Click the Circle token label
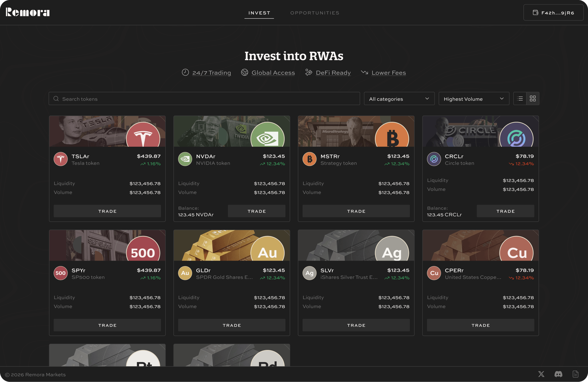The image size is (588, 382). [459, 163]
